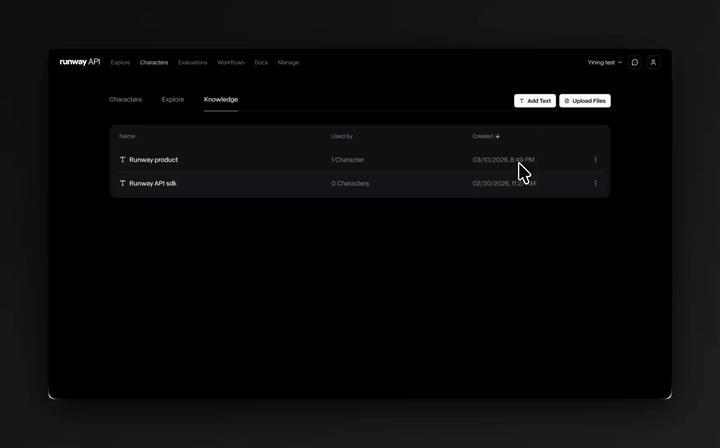720x448 pixels.
Task: Open the feedback chat bubble icon
Action: tap(635, 62)
